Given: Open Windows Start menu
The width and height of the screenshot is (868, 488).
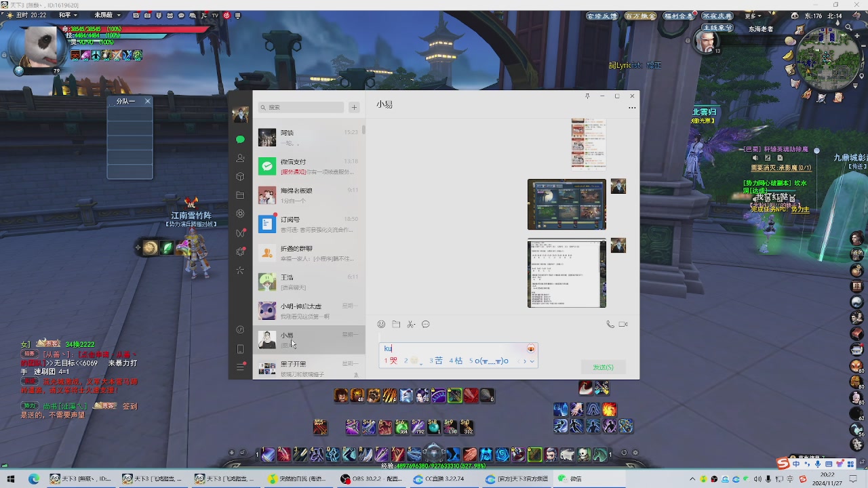Looking at the screenshot, I should pyautogui.click(x=11, y=479).
